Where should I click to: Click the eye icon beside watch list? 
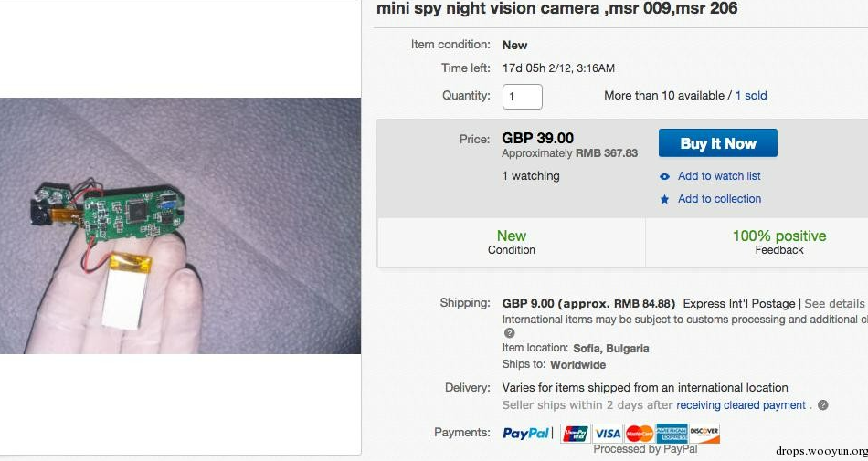[x=665, y=176]
